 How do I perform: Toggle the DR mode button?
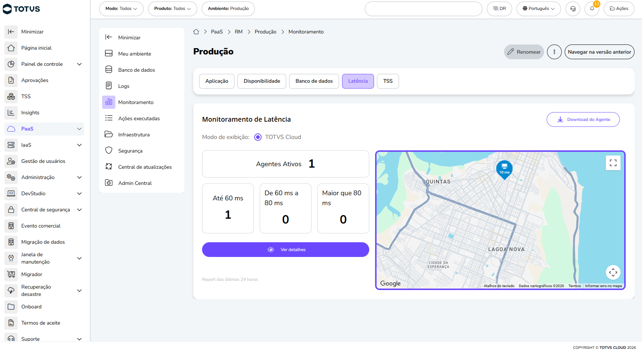pos(499,9)
